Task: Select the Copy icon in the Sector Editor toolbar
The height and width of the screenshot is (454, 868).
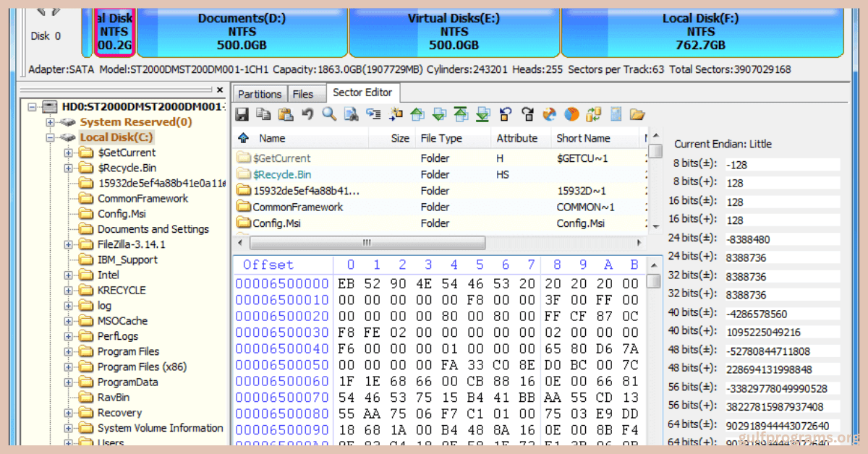Action: 263,113
